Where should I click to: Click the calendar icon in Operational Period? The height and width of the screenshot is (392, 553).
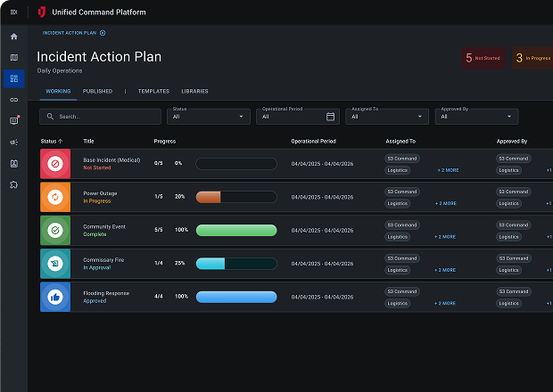[x=330, y=117]
